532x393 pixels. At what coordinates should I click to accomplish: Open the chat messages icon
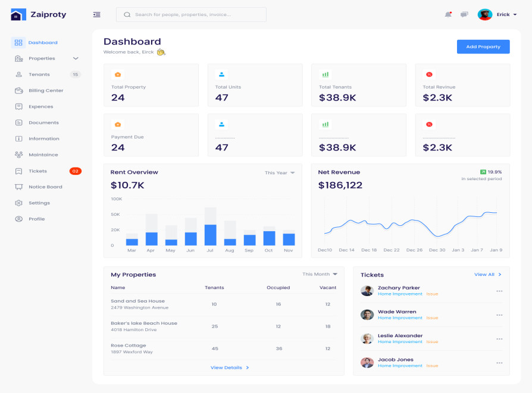click(x=464, y=14)
